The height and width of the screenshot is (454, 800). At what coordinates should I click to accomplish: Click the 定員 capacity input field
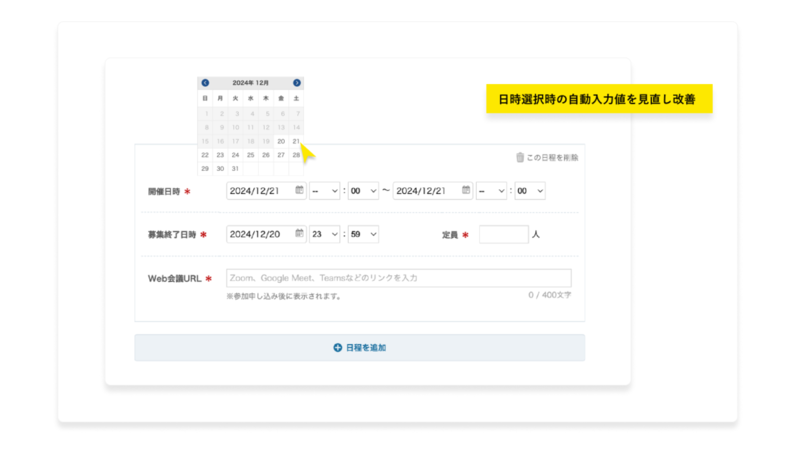click(504, 234)
